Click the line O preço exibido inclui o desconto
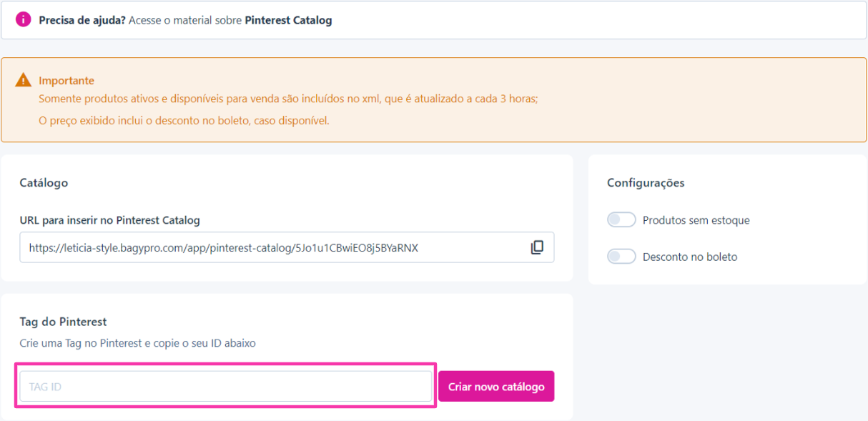Screen dimensions: 868x421 point(184,121)
